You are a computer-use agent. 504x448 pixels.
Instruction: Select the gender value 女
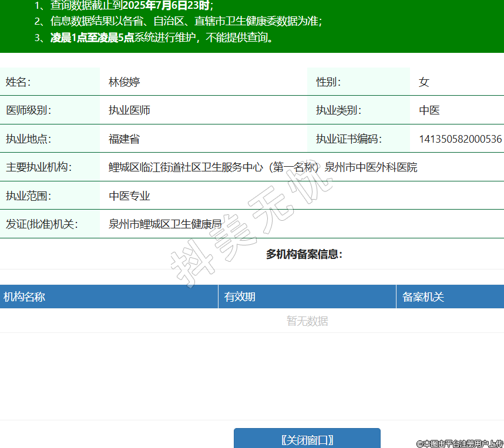(x=424, y=82)
